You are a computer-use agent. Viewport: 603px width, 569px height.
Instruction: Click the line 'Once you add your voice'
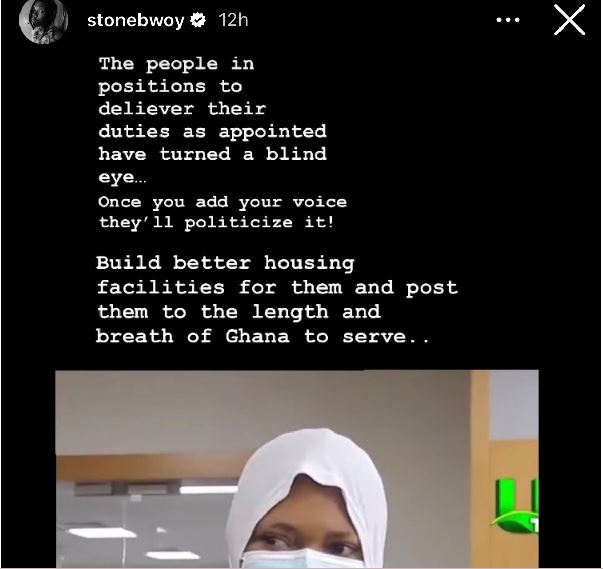[x=223, y=202]
